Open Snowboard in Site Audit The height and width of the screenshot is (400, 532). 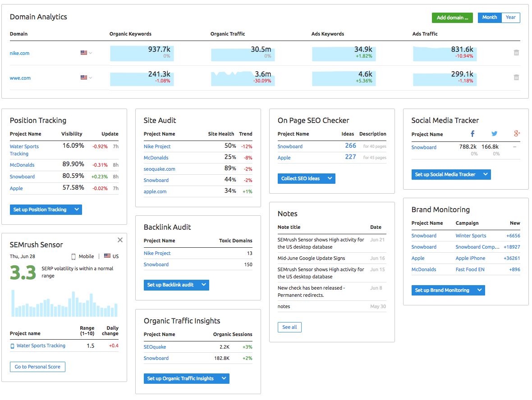point(156,180)
